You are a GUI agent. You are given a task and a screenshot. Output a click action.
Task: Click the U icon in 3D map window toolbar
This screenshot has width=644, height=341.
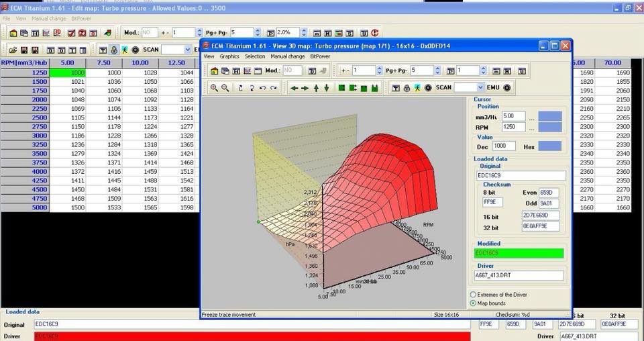pos(522,70)
